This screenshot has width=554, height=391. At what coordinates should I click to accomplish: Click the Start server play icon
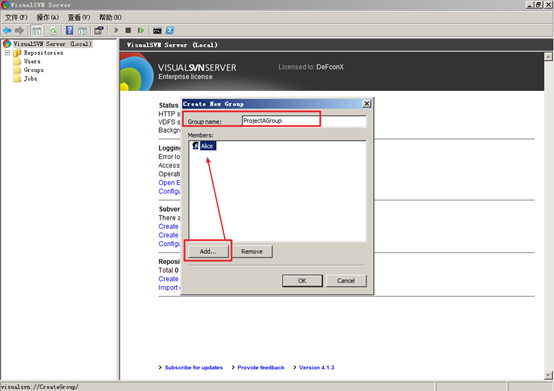(116, 31)
